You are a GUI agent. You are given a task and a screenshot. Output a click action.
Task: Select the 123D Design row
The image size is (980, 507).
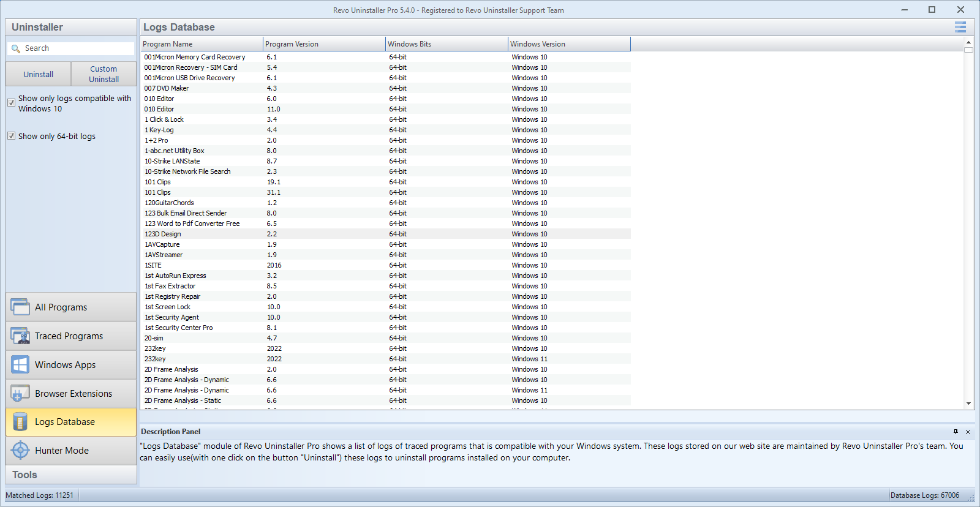(163, 234)
